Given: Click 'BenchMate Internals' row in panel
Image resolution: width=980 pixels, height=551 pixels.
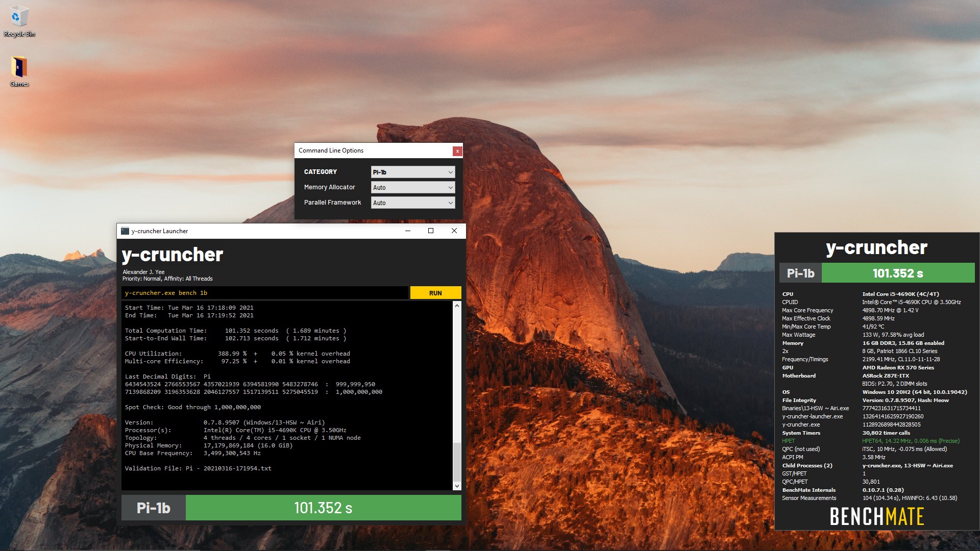Looking at the screenshot, I should coord(843,490).
